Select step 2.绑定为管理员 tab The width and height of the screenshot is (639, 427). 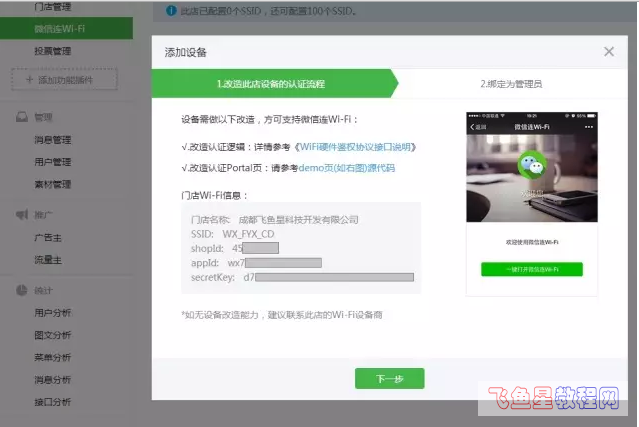pos(511,84)
